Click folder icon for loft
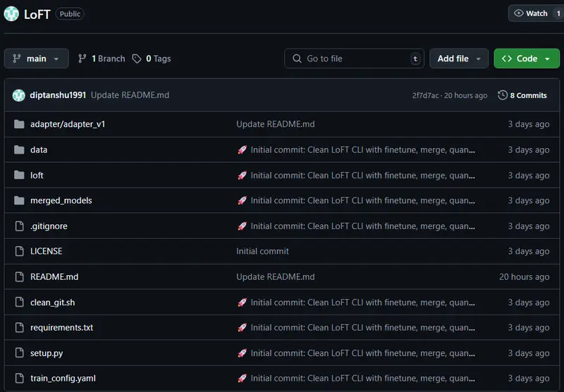Viewport: 564px width, 392px height. click(19, 175)
